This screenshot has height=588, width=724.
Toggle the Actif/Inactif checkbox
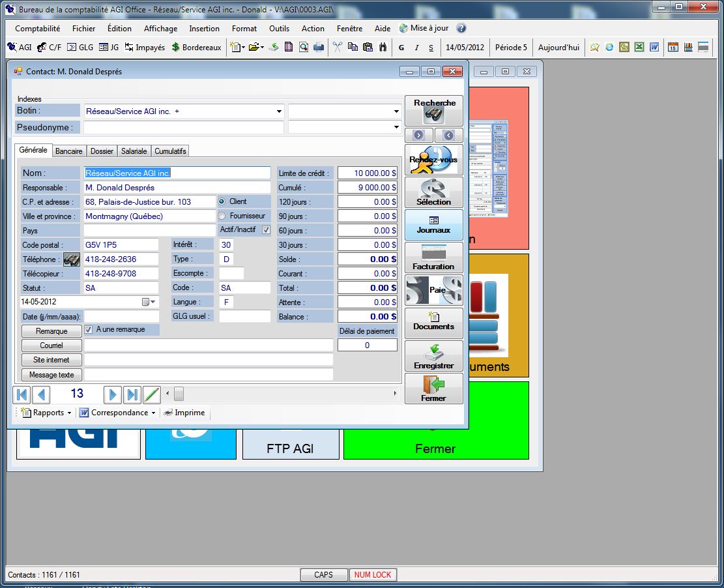pos(266,229)
